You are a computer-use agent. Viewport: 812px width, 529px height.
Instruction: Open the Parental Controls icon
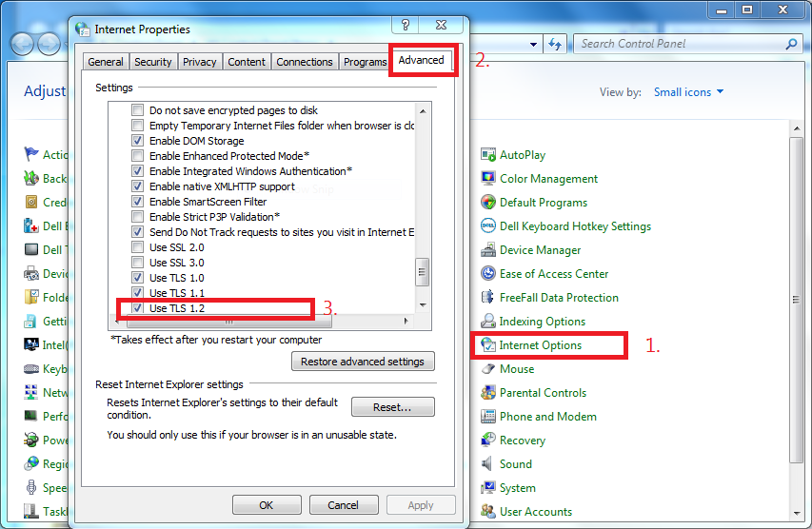[487, 392]
